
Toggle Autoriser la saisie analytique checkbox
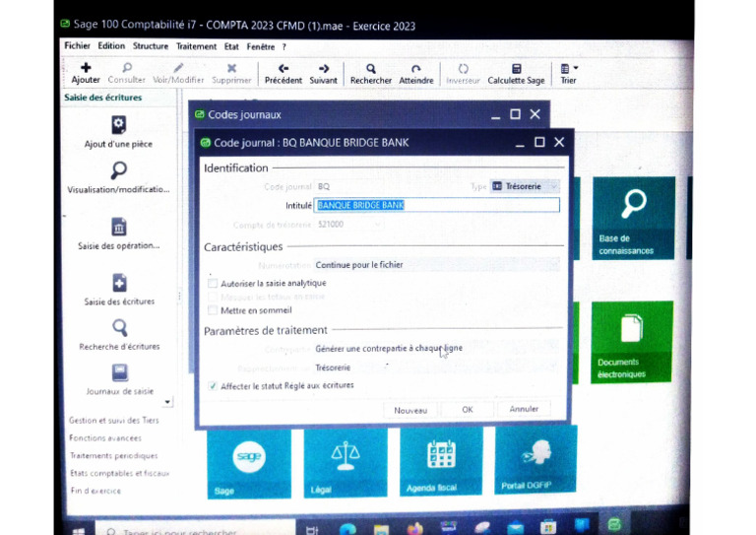tap(213, 283)
